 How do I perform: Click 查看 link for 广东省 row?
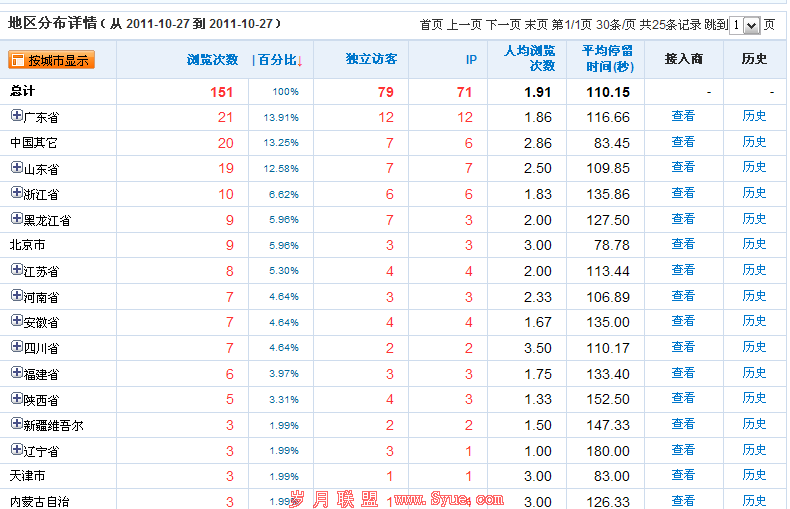pos(683,116)
